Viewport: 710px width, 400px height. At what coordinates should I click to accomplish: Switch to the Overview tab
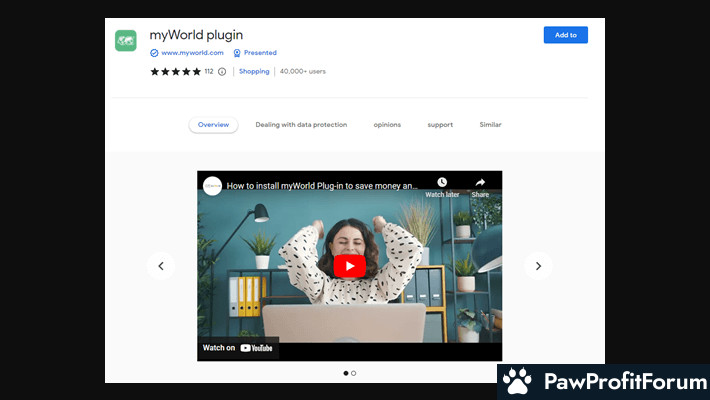click(x=213, y=125)
